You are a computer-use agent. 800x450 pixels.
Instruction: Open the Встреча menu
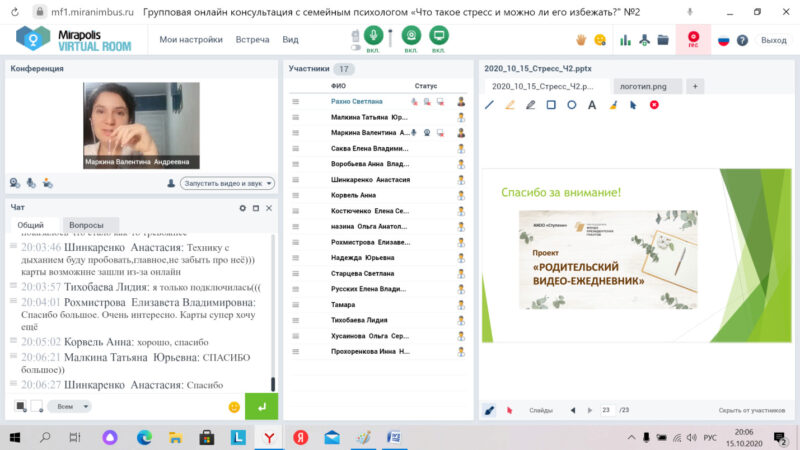[x=252, y=39]
